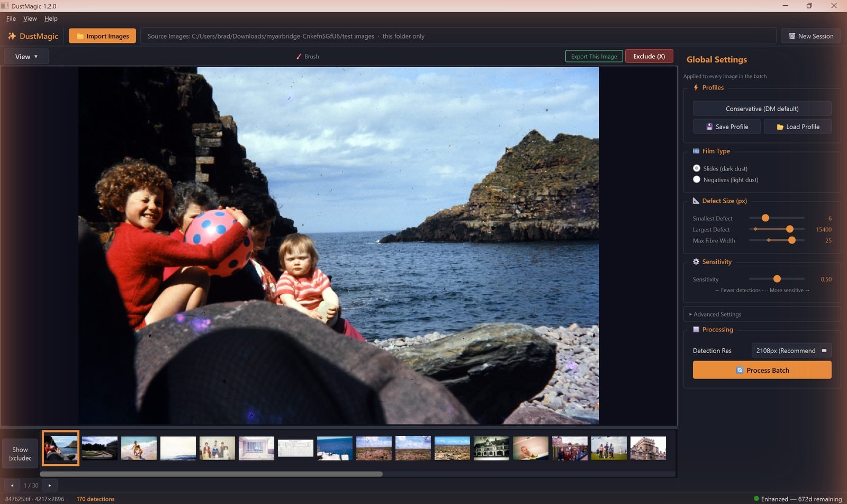Click the Load Profile folder icon
This screenshot has height=504, width=847.
[x=780, y=127]
